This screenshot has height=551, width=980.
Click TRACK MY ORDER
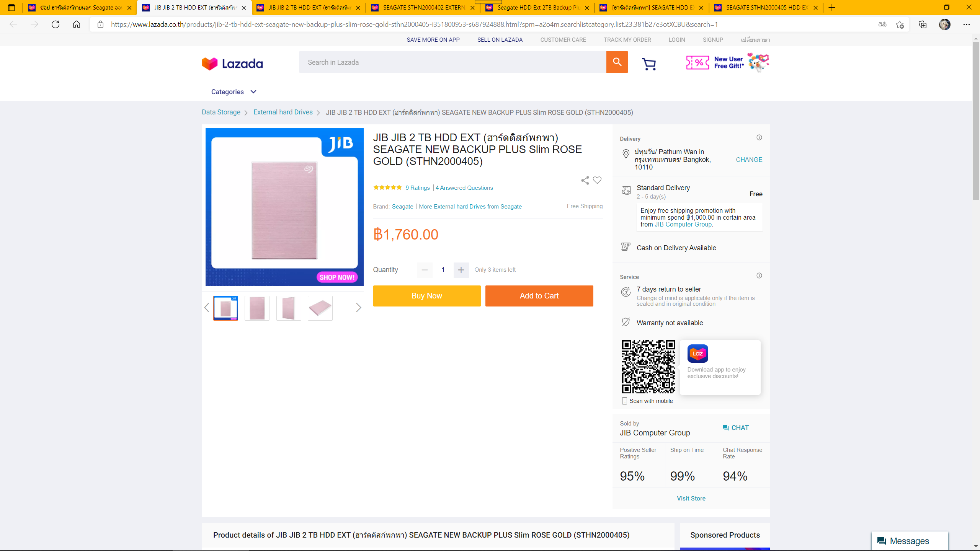[x=627, y=40]
